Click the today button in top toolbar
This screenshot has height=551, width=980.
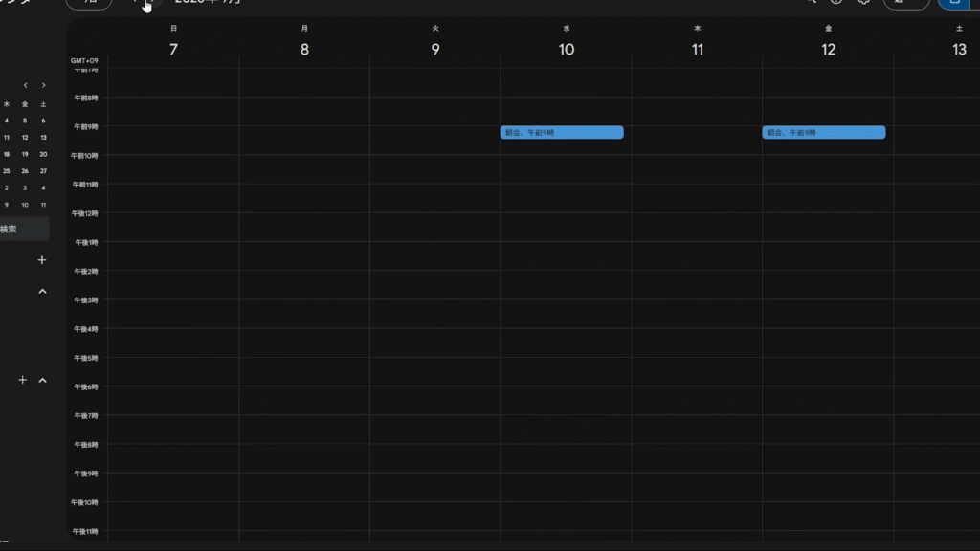pyautogui.click(x=89, y=3)
